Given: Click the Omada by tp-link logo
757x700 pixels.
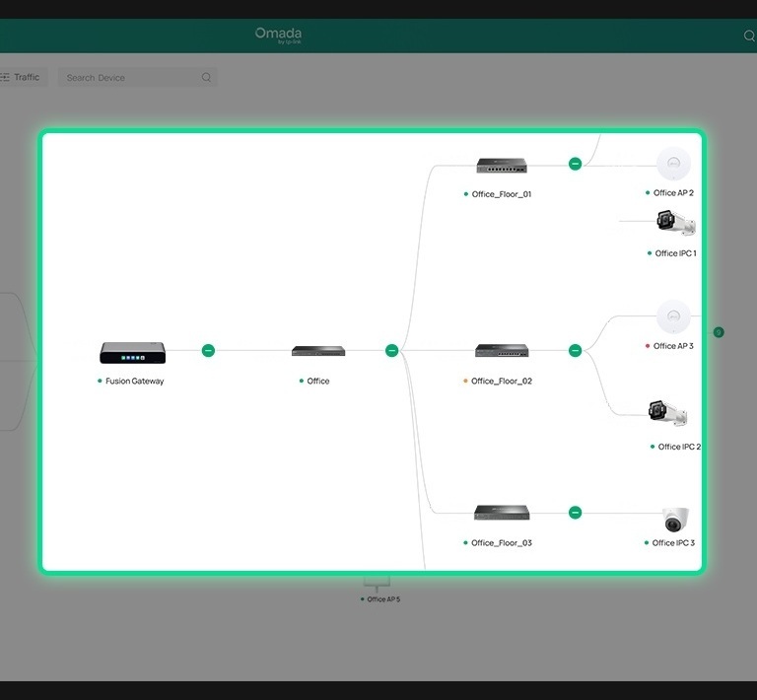Looking at the screenshot, I should (278, 35).
